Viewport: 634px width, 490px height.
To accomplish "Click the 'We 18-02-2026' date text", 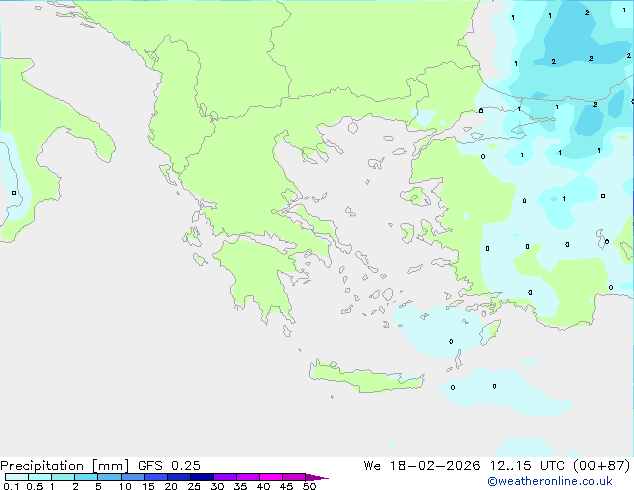I will (422, 466).
